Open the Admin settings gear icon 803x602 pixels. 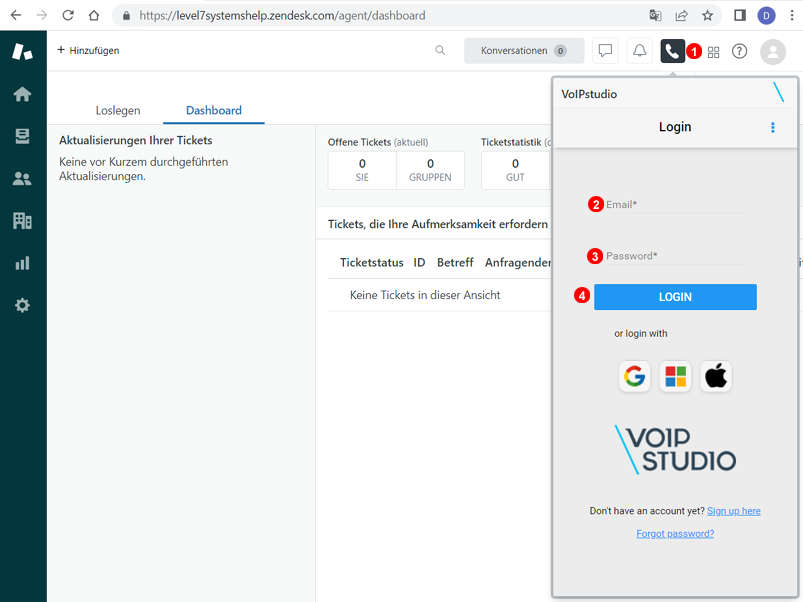[x=22, y=305]
